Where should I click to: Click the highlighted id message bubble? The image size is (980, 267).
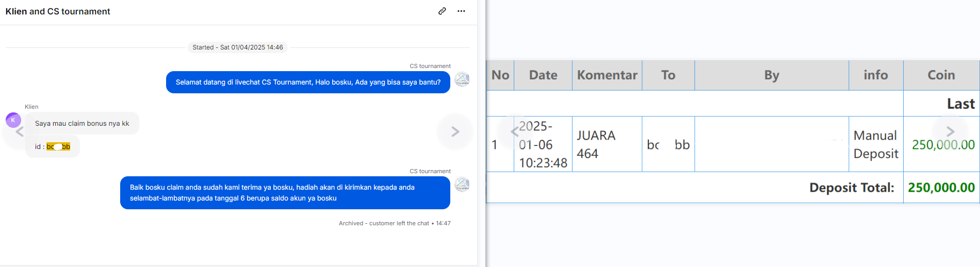click(x=53, y=146)
